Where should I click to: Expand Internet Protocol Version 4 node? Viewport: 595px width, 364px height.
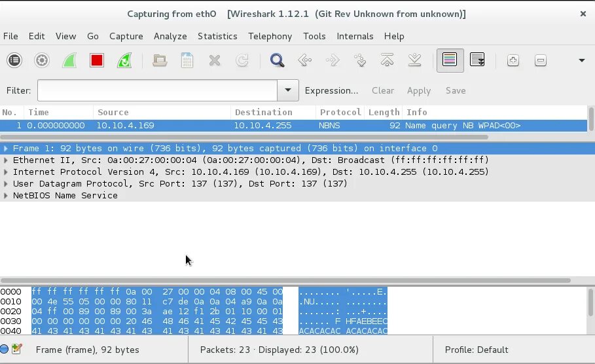(6, 172)
